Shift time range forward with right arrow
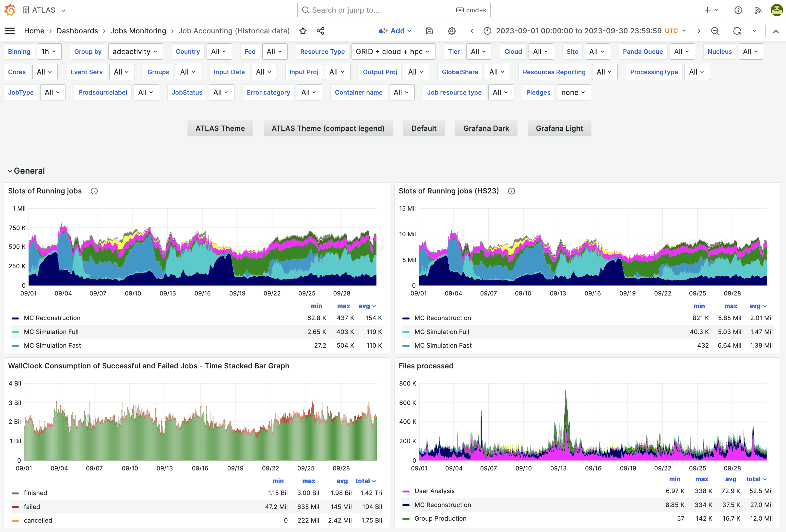Viewport: 786px width, 532px height. (x=699, y=31)
